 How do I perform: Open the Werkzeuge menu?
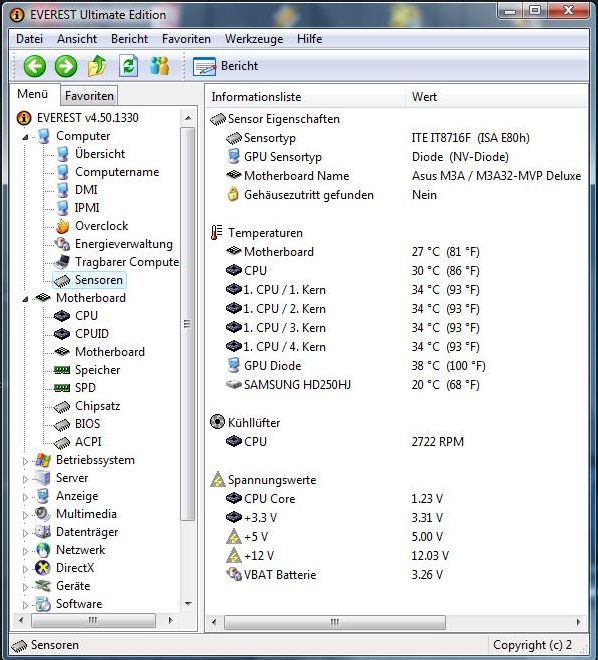pos(254,39)
